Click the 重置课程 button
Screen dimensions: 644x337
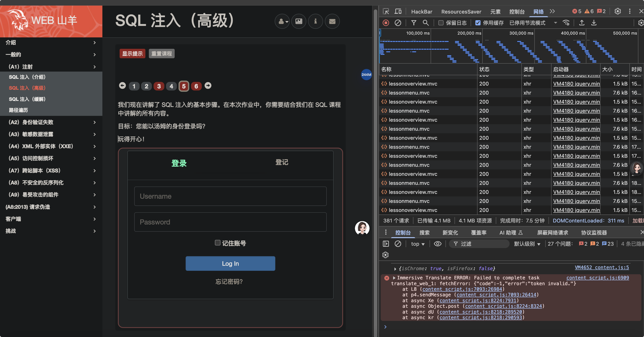(162, 54)
